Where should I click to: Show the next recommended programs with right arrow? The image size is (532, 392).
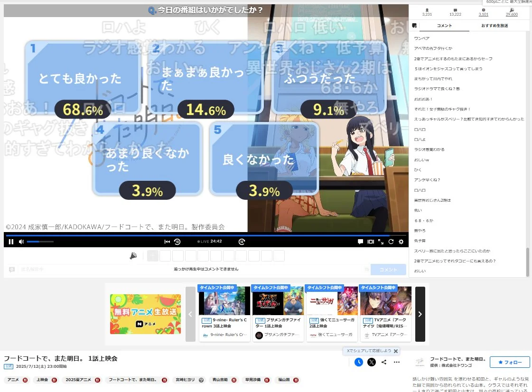point(420,314)
